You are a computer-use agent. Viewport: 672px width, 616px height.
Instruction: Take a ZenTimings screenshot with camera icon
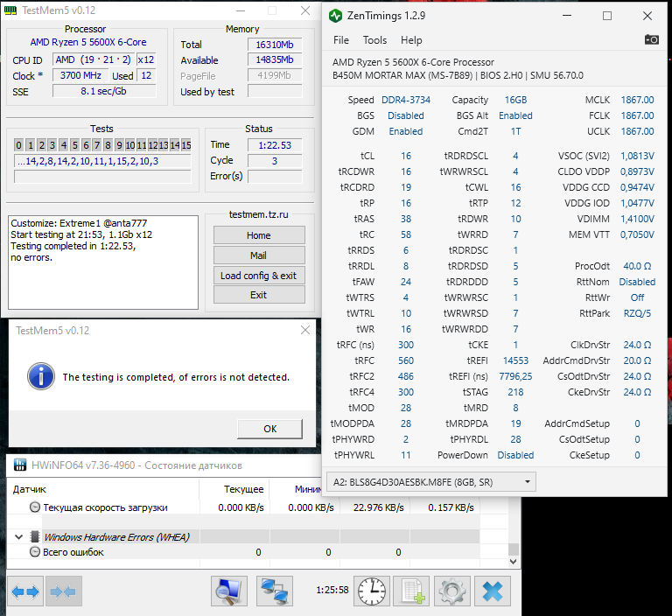651,40
